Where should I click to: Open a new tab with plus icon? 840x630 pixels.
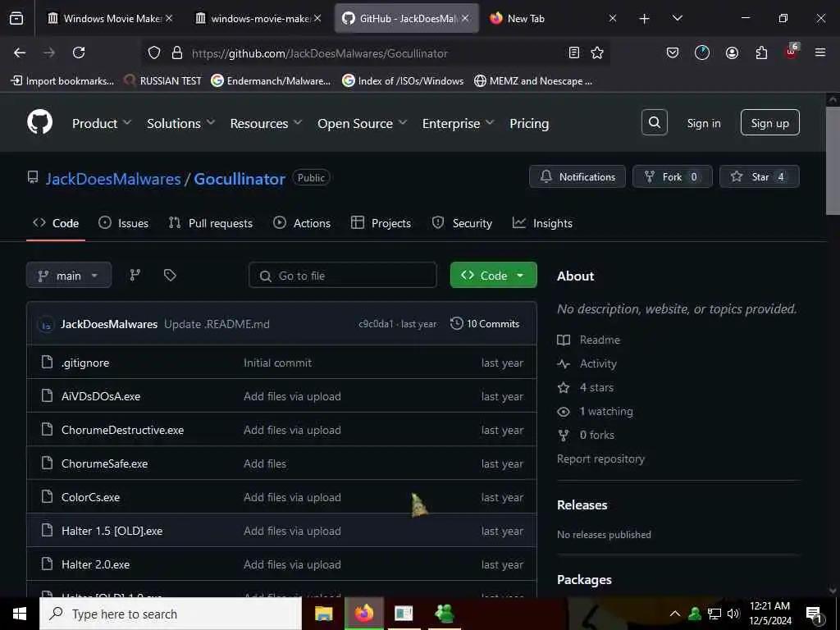click(645, 19)
